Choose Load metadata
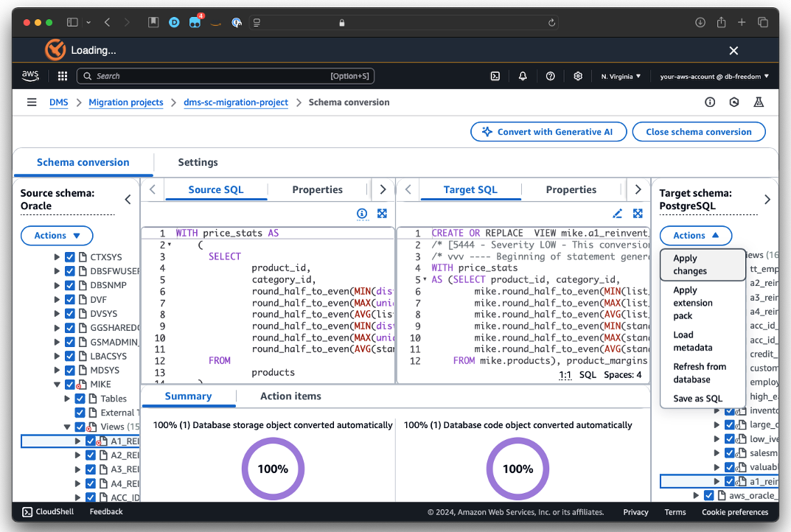The height and width of the screenshot is (532, 791). click(x=703, y=341)
